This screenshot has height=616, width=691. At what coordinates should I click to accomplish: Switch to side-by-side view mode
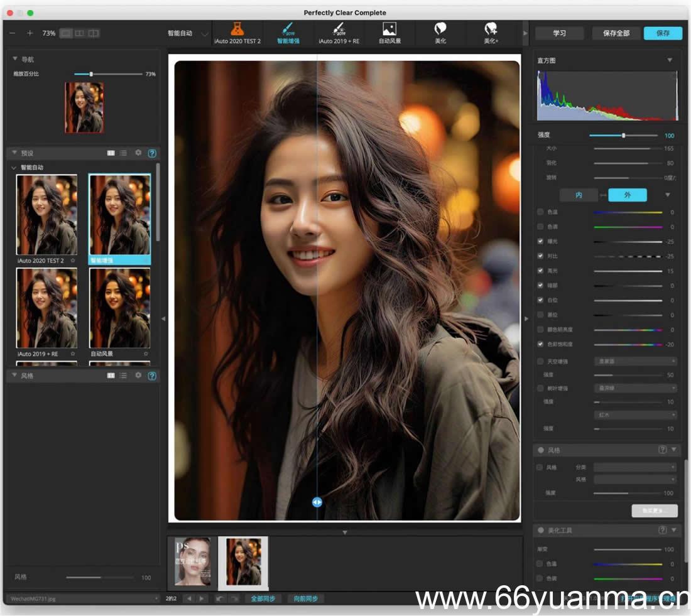[79, 33]
